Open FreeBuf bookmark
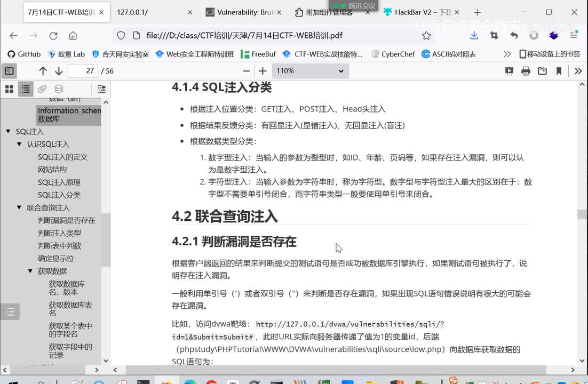588x384 pixels. coord(258,54)
